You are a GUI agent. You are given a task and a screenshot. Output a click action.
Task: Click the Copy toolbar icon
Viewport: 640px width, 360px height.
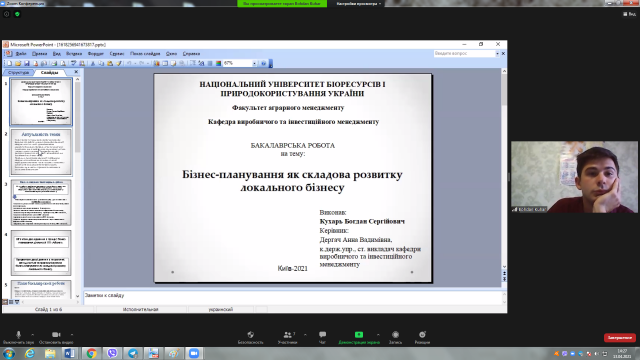click(101, 63)
